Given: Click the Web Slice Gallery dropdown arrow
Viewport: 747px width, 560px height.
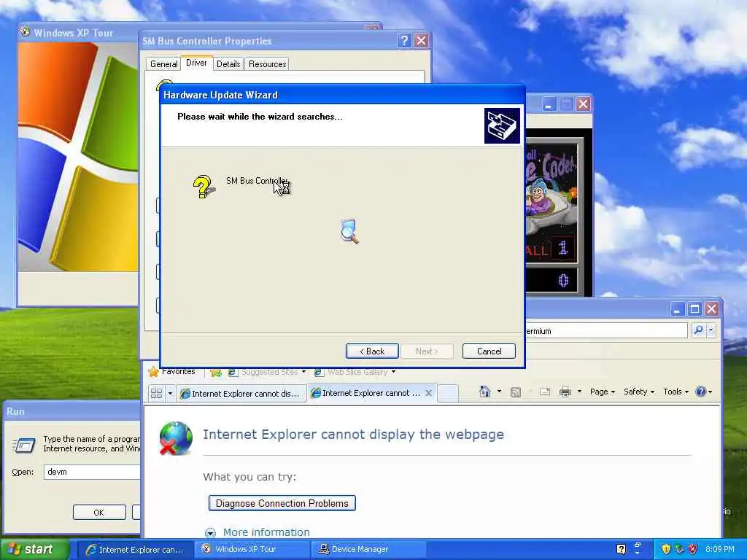Looking at the screenshot, I should click(x=393, y=371).
